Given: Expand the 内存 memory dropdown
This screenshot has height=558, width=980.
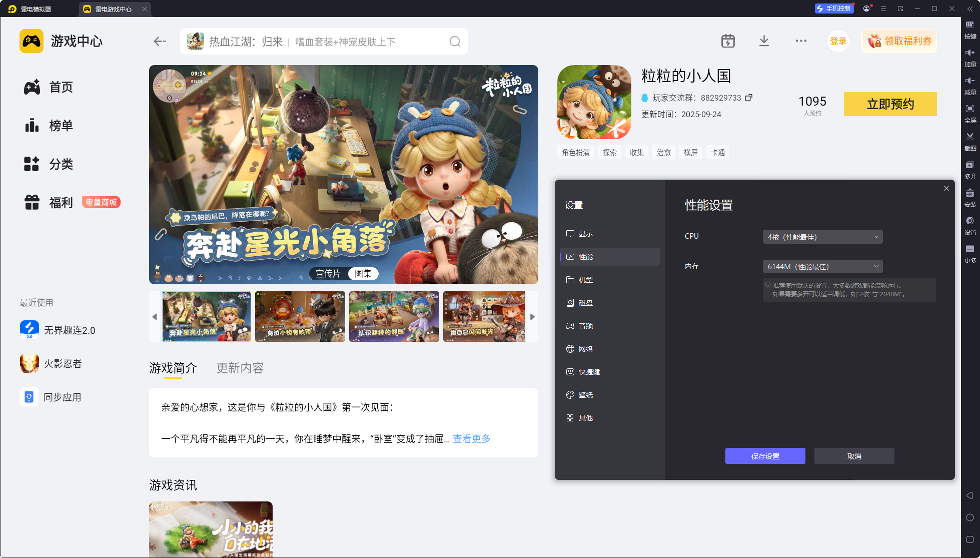Looking at the screenshot, I should (822, 266).
